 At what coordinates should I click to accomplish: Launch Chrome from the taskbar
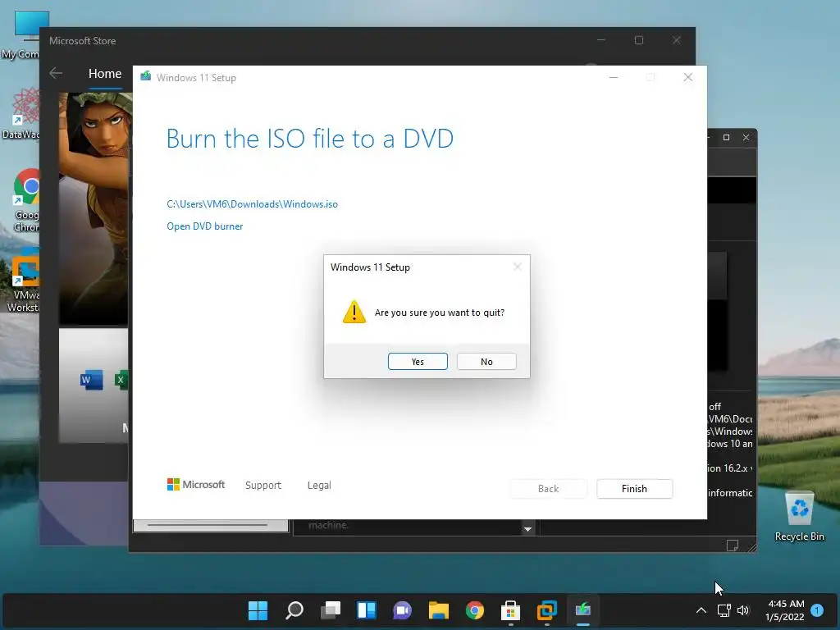475,610
